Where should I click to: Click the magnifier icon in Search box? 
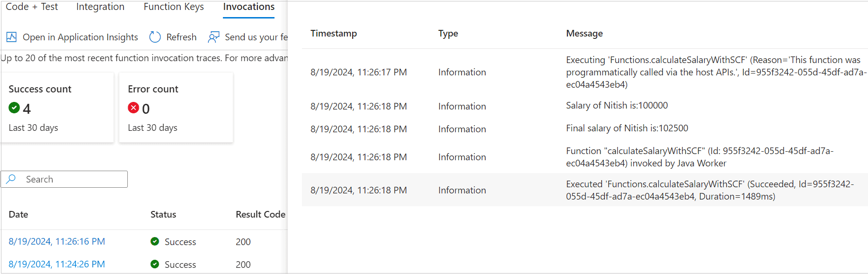11,179
